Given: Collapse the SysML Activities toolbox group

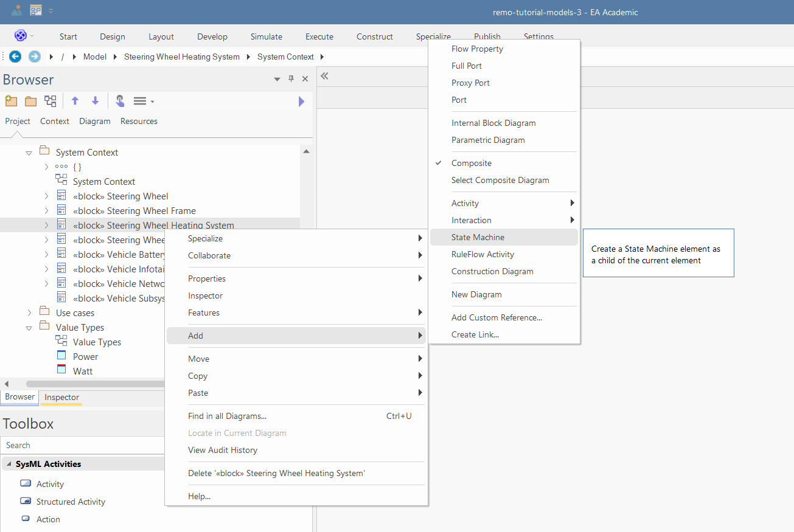Looking at the screenshot, I should point(9,464).
